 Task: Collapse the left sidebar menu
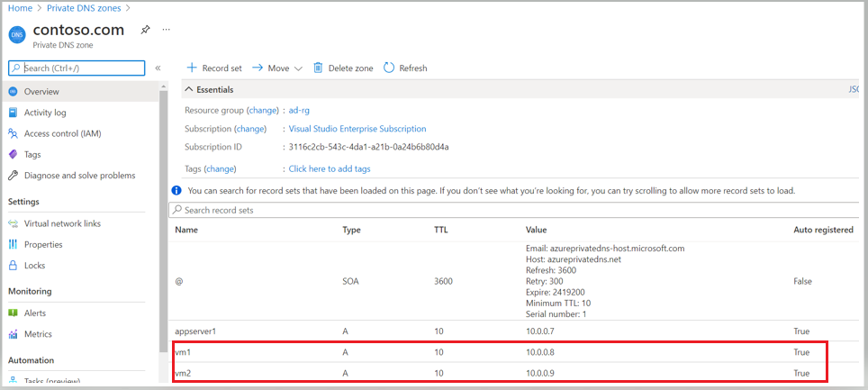coord(158,68)
